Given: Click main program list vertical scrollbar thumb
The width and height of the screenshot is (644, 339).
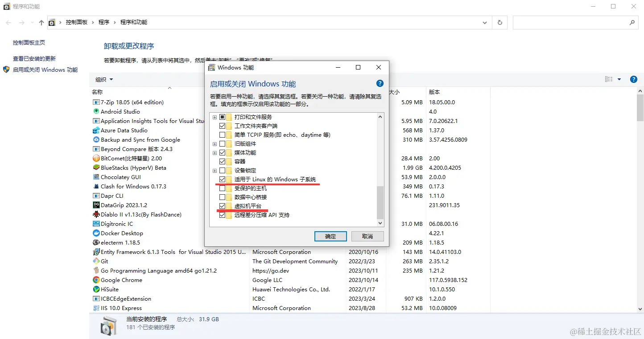Looking at the screenshot, I should pyautogui.click(x=640, y=107).
